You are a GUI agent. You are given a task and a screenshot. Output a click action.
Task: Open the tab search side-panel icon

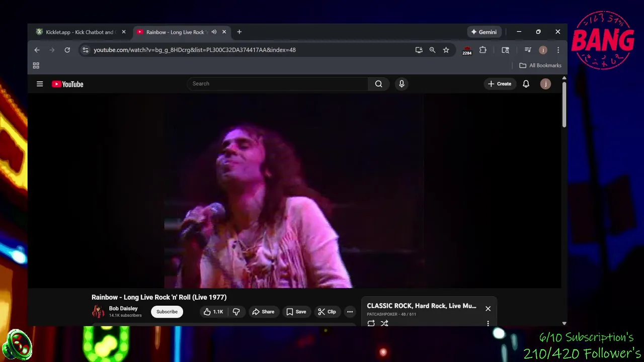(x=505, y=50)
